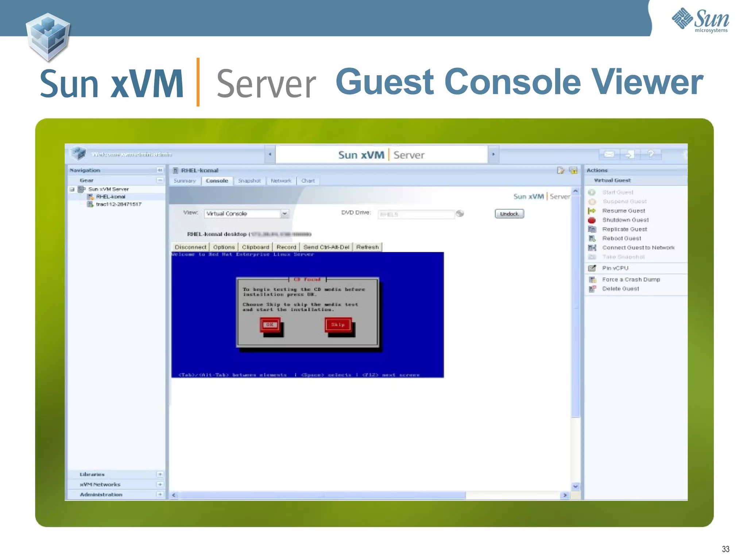The image size is (747, 560).
Task: Open the Summary tab
Action: pos(185,181)
